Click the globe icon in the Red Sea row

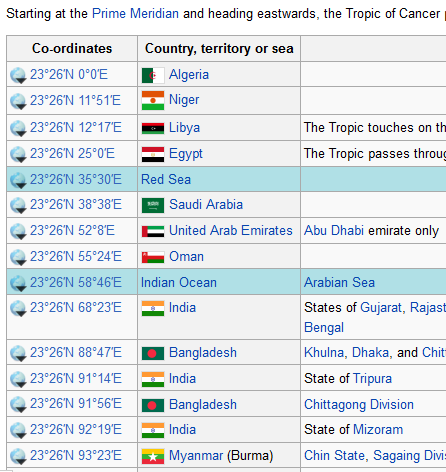18,180
